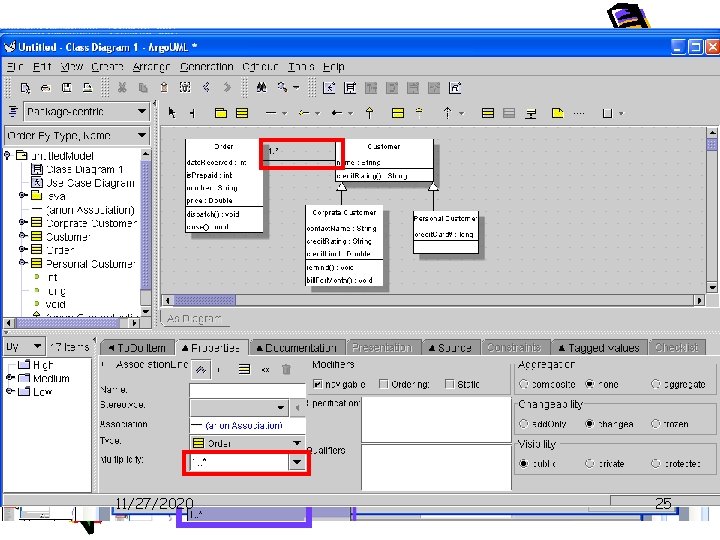The width and height of the screenshot is (720, 540).
Task: Select the private visibility radio button
Action: point(590,464)
